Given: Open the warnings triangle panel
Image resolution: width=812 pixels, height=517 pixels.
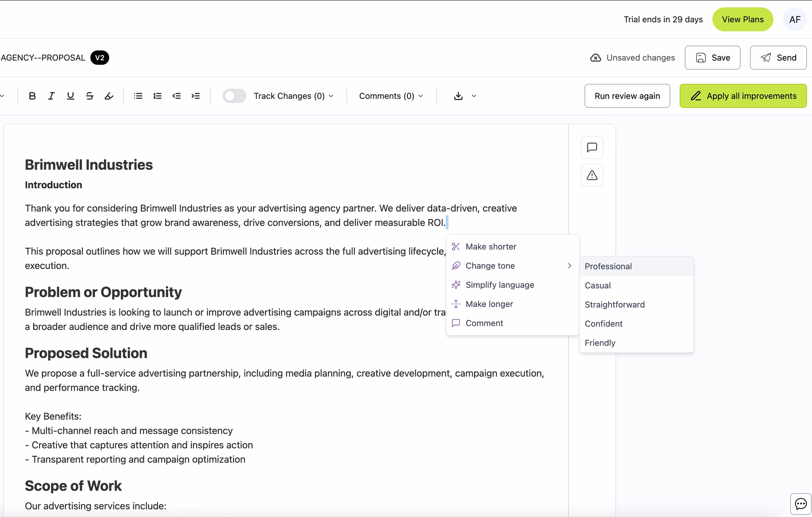Looking at the screenshot, I should point(592,175).
